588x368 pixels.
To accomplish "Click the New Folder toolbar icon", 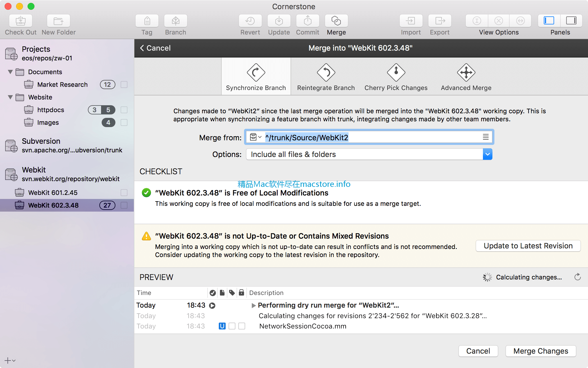I will point(59,21).
